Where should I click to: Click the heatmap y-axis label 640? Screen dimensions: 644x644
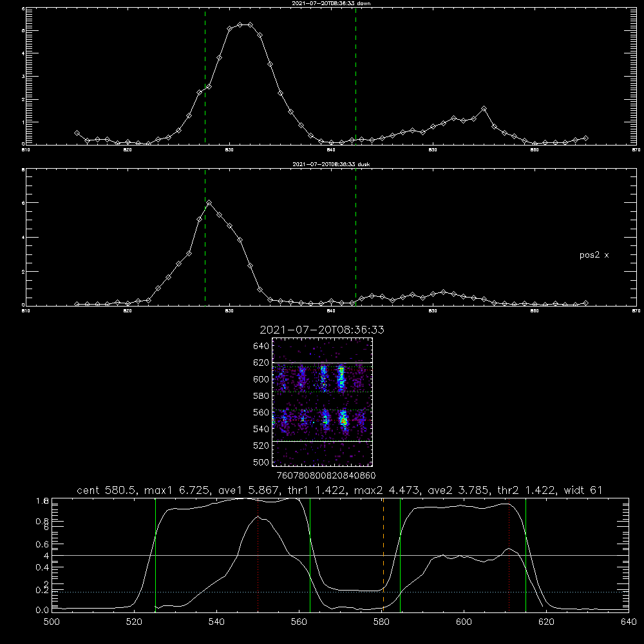click(261, 346)
